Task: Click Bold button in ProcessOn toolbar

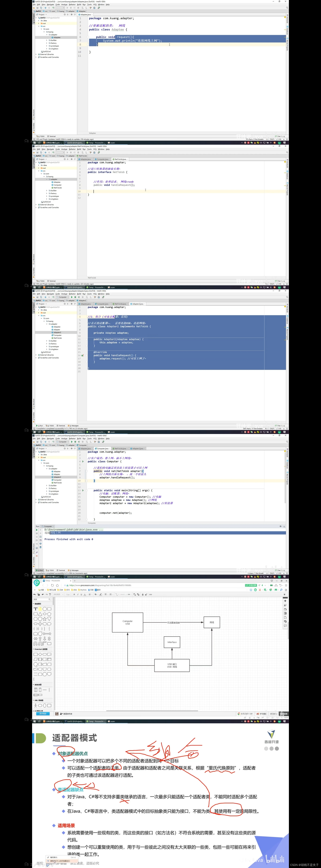Action: [x=74, y=594]
